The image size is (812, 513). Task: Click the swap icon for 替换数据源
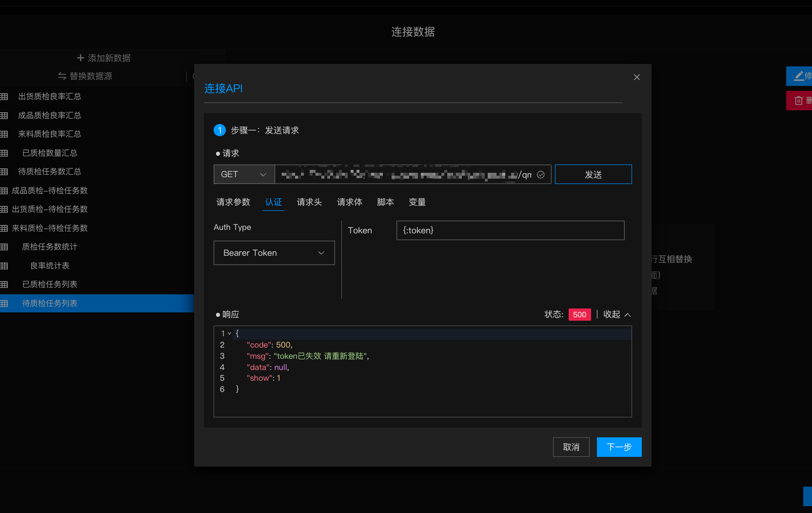click(62, 76)
